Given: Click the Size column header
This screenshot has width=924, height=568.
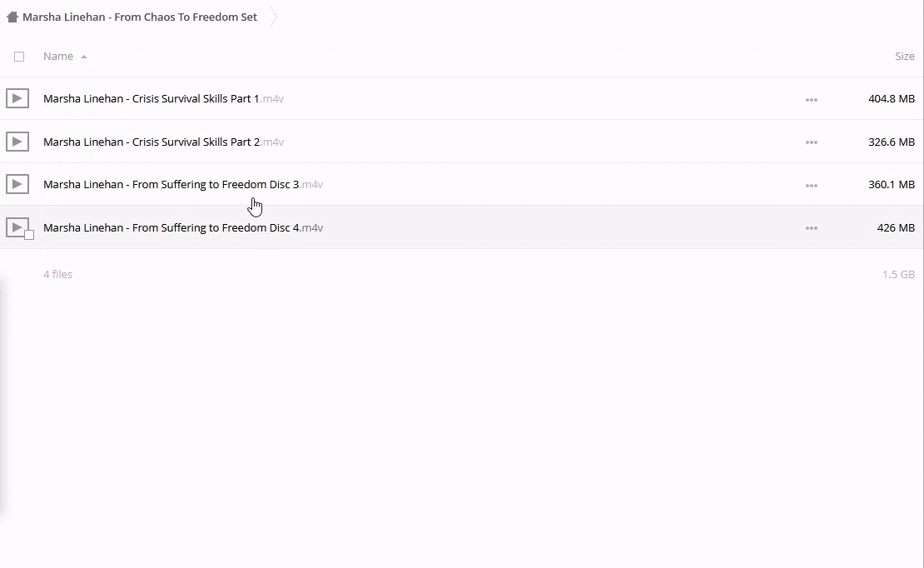Looking at the screenshot, I should coord(904,56).
